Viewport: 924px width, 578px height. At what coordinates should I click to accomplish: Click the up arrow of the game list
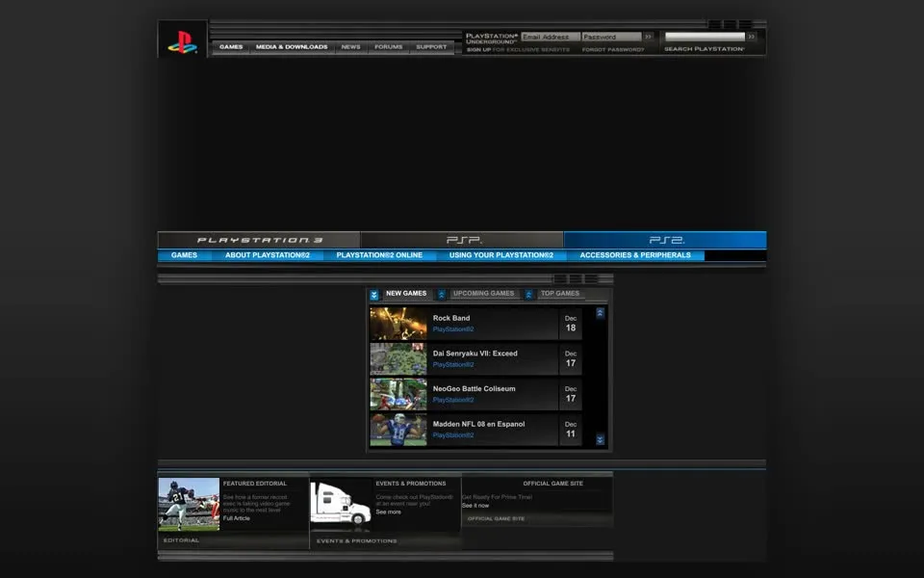click(600, 313)
